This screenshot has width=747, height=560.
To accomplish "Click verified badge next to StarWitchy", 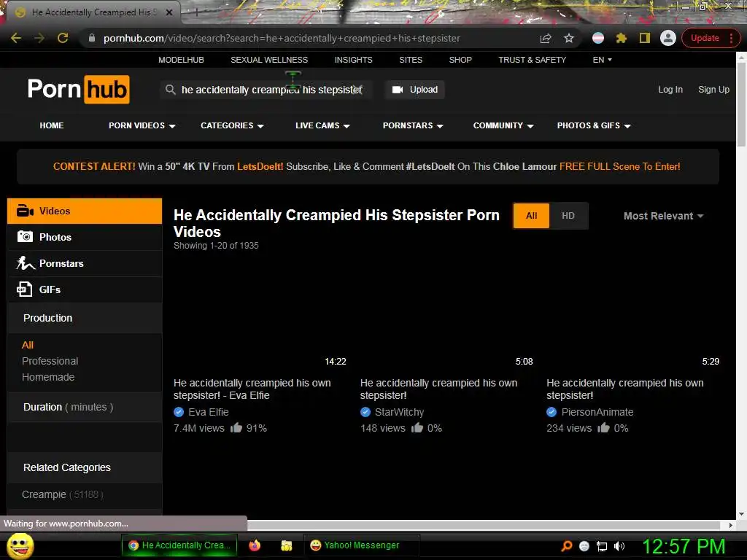I will (365, 412).
